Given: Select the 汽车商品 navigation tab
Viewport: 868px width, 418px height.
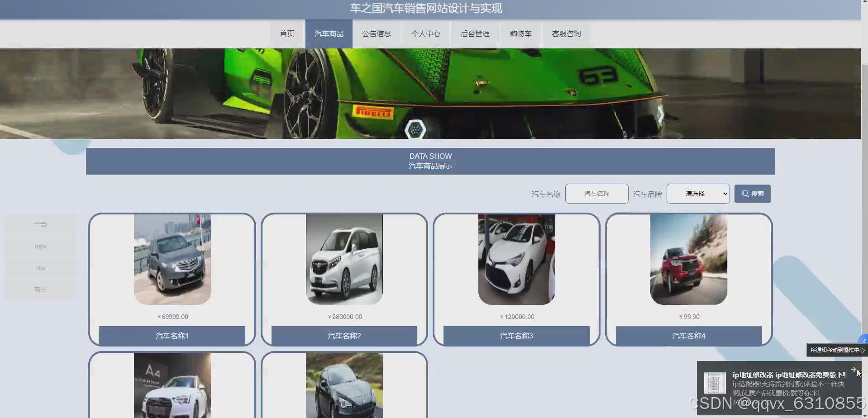Looking at the screenshot, I should [x=329, y=34].
